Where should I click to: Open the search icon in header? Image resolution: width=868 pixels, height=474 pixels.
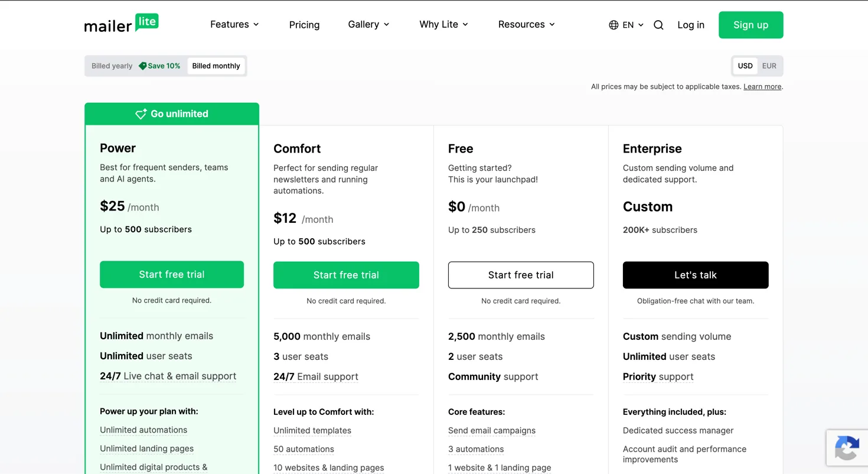coord(658,25)
